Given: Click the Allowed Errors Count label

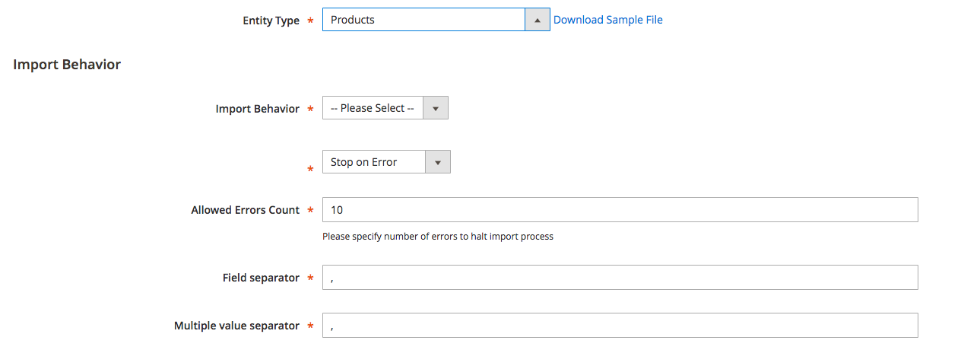Looking at the screenshot, I should click(x=245, y=210).
